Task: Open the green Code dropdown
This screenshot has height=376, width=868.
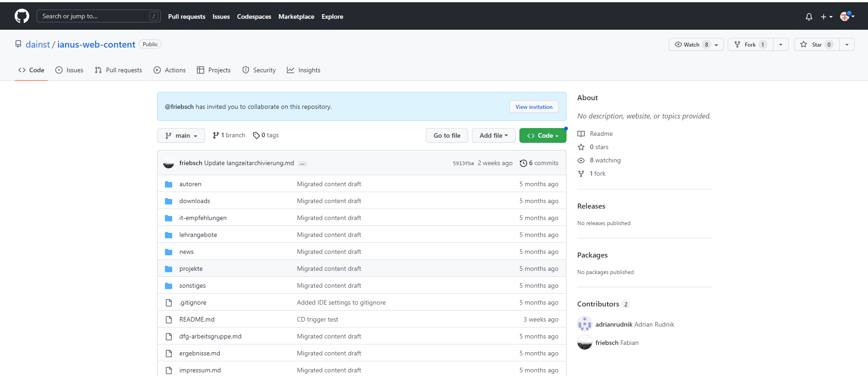Action: pos(543,135)
